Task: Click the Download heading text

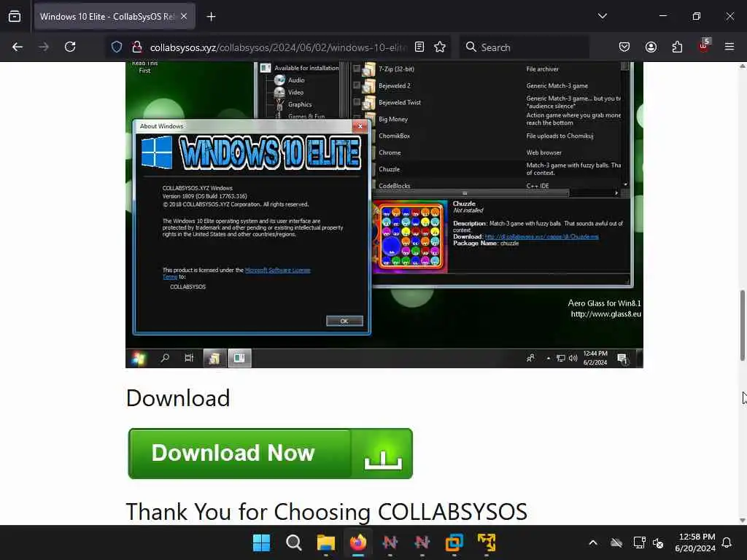Action: [x=178, y=398]
